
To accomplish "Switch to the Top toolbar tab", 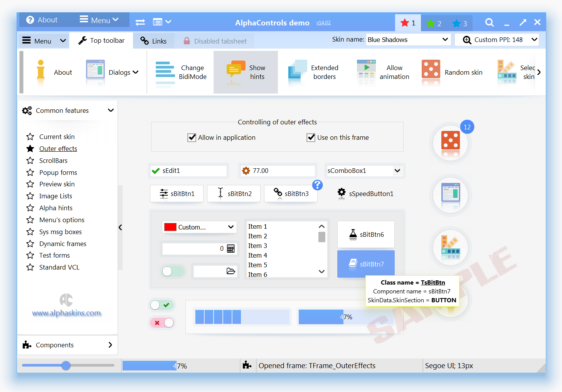I will tap(101, 40).
